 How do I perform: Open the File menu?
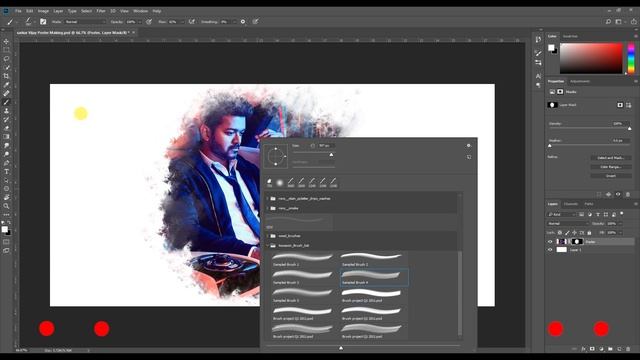click(18, 11)
